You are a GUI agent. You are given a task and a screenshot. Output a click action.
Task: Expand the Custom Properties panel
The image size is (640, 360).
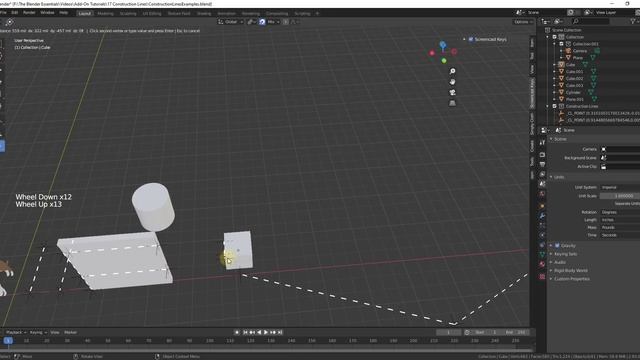[x=551, y=279]
